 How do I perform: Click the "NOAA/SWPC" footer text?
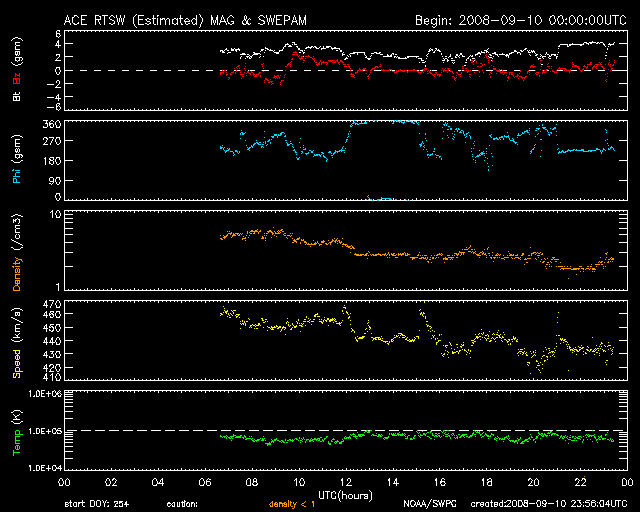[x=430, y=504]
